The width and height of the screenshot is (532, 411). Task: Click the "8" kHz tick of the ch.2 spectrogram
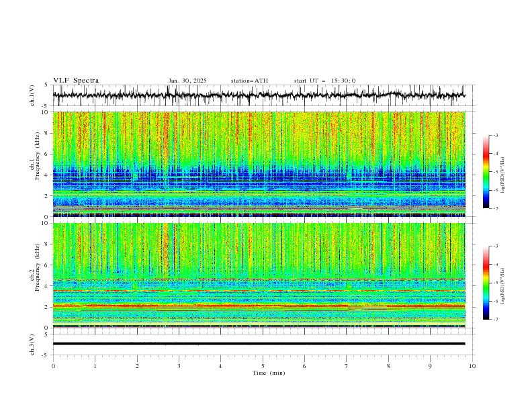[47, 244]
